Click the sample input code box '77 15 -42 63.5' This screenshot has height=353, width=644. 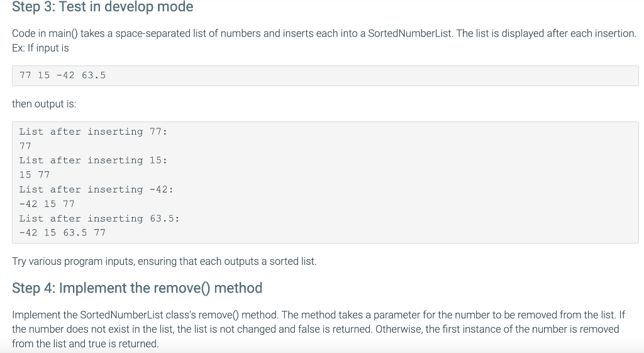coord(325,76)
